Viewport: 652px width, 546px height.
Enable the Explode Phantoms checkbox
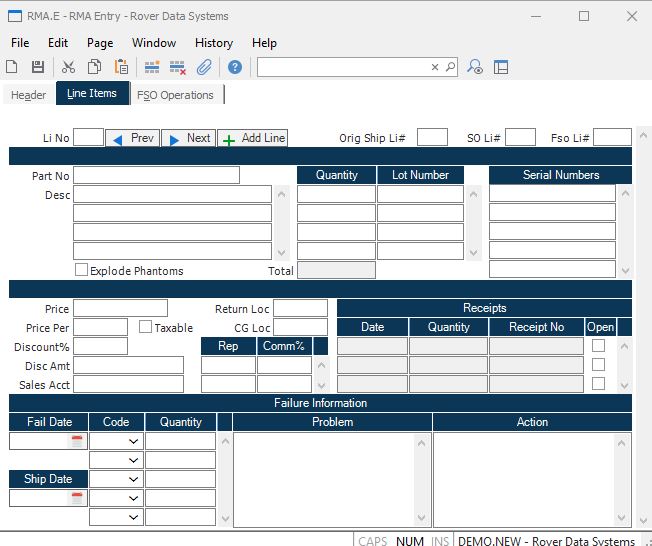coord(82,270)
